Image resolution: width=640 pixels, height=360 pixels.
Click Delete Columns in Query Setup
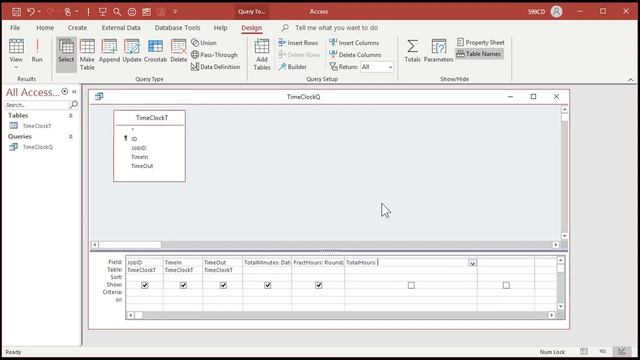[x=355, y=55]
